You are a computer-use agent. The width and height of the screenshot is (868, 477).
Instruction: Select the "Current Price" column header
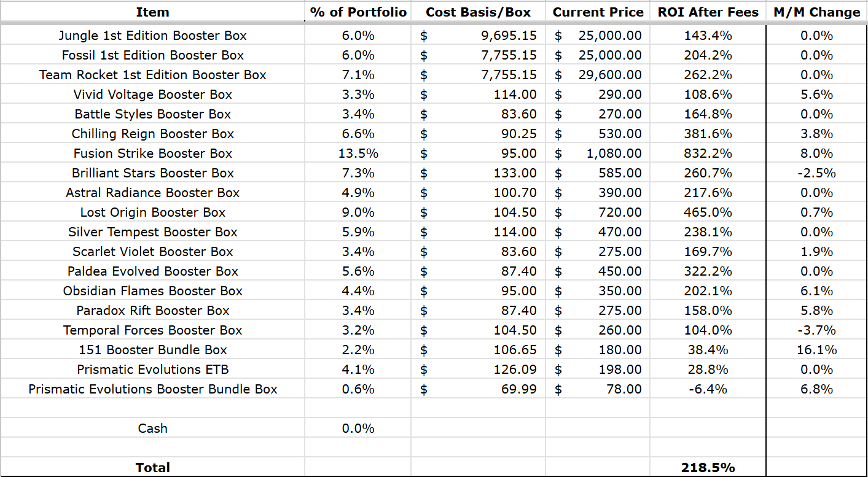click(x=598, y=12)
